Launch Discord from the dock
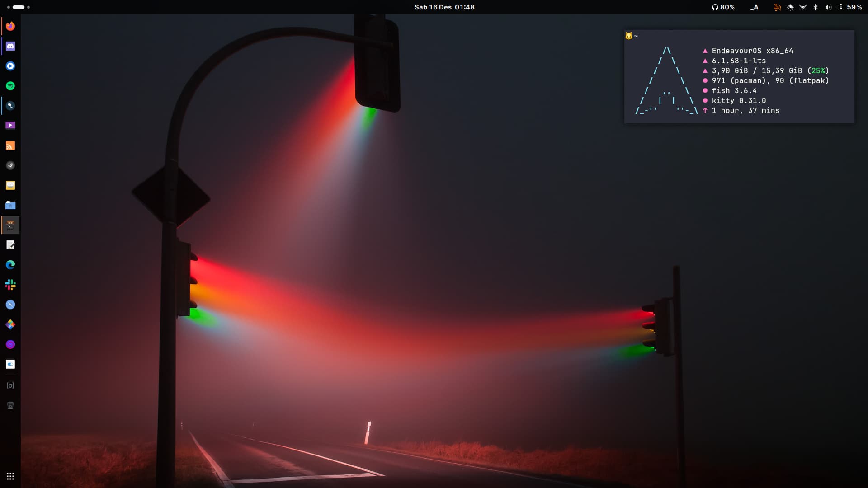The width and height of the screenshot is (868, 488). coord(10,46)
